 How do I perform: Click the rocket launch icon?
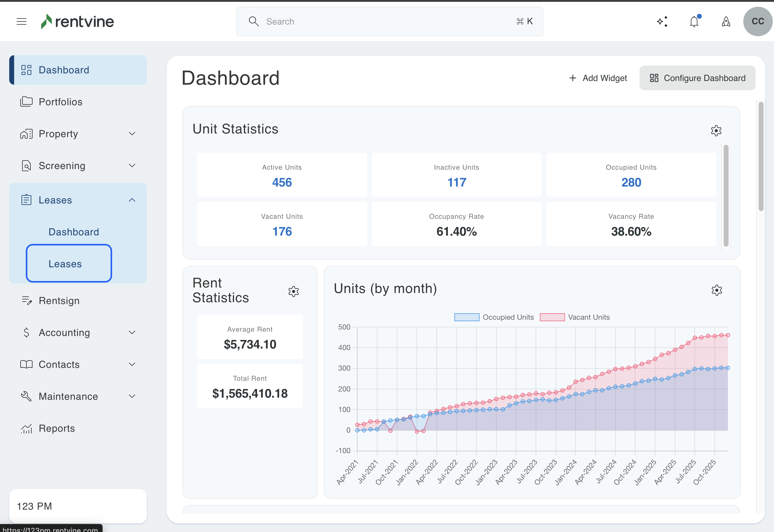tap(726, 22)
